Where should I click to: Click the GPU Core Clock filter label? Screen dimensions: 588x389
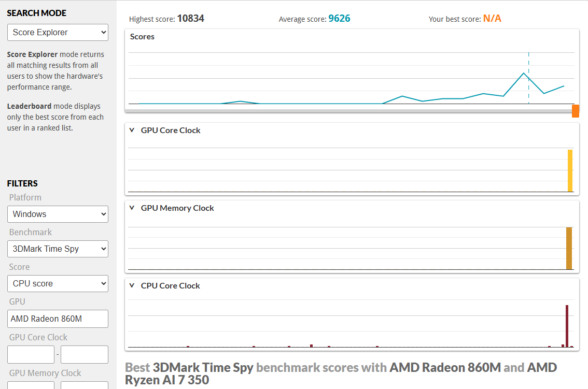(x=38, y=337)
